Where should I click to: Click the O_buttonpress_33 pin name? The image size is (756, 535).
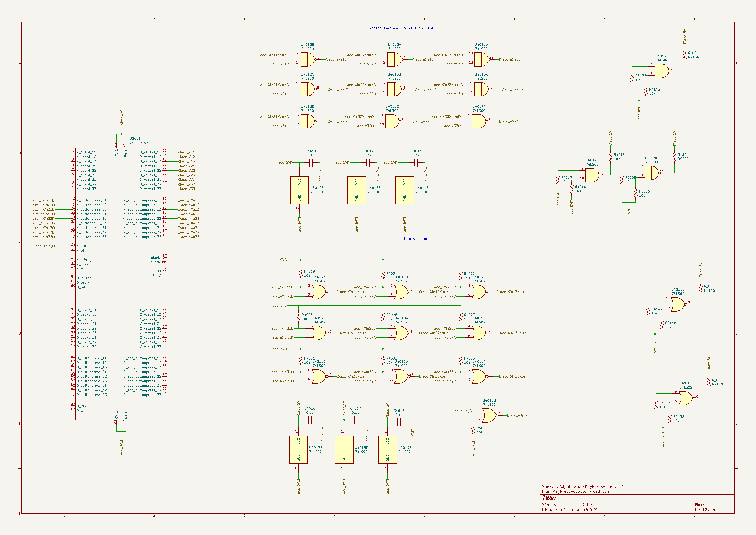[x=92, y=395]
